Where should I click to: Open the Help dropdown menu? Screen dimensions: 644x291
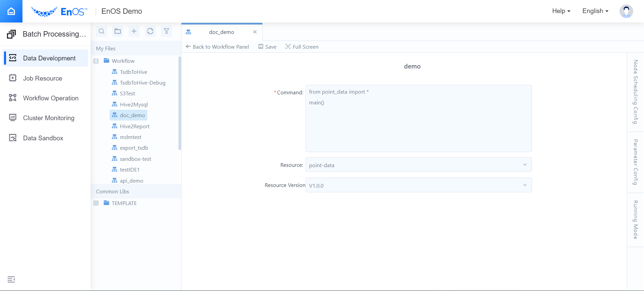561,11
